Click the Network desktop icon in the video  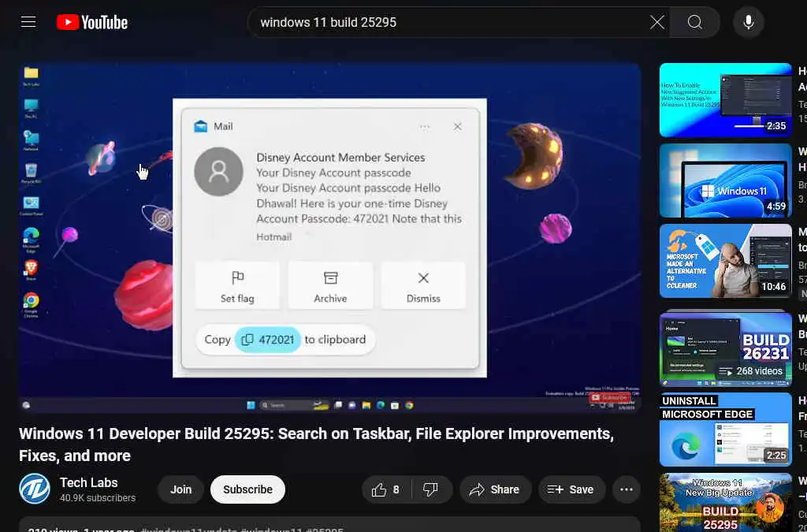coord(31,140)
